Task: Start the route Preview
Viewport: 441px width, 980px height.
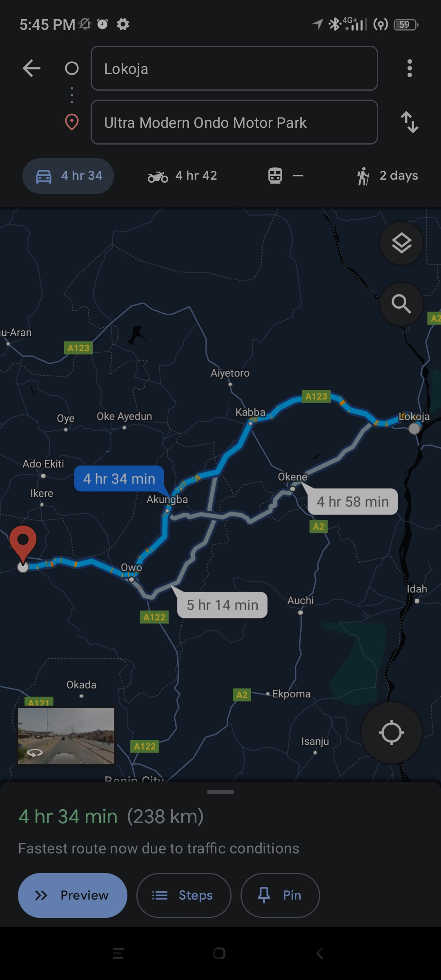Action: click(x=73, y=895)
